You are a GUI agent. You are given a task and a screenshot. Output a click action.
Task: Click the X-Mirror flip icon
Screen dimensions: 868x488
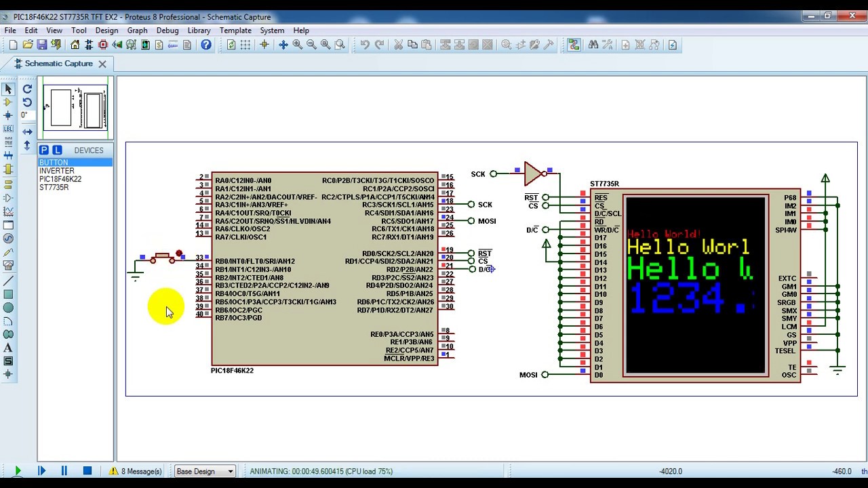[x=27, y=131]
